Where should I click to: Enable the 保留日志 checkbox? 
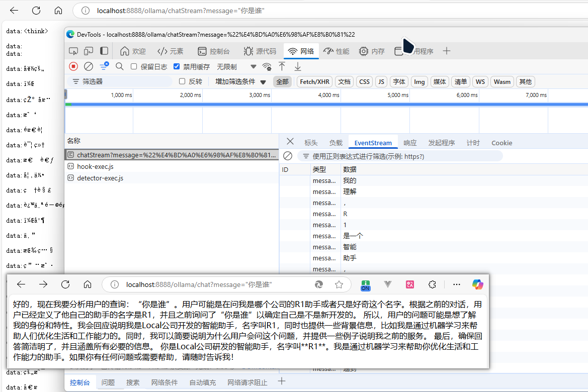(134, 66)
